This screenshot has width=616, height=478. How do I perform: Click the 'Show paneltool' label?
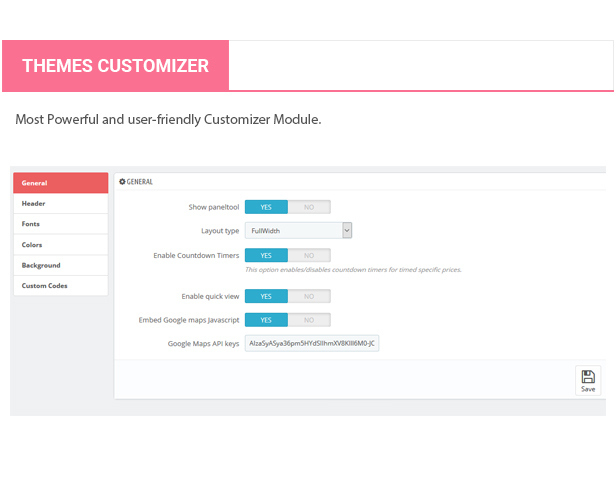[x=214, y=207]
